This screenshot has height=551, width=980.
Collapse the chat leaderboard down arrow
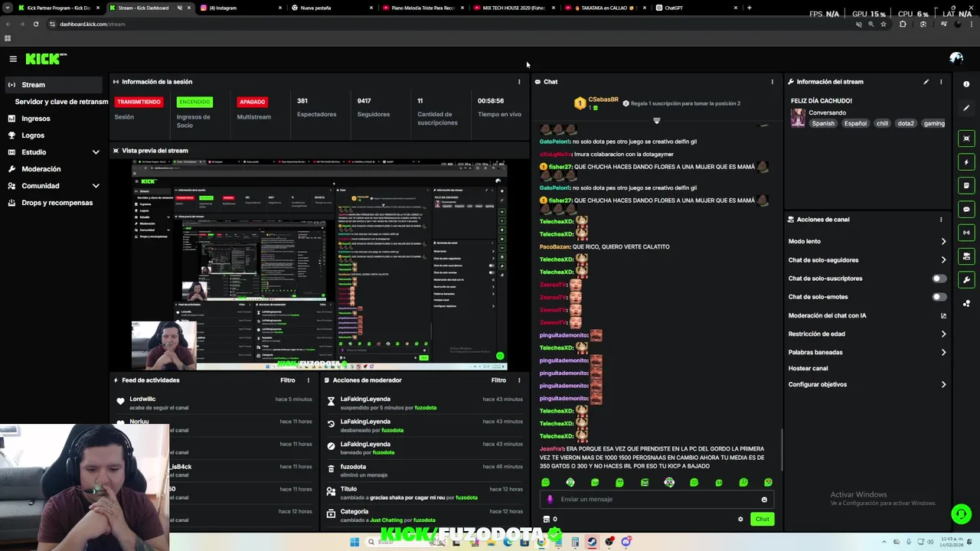point(656,121)
